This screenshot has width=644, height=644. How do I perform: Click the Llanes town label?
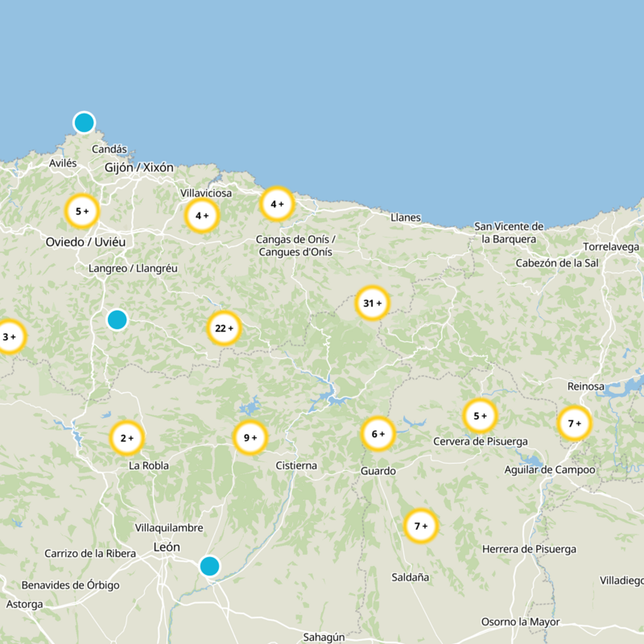coord(405,217)
